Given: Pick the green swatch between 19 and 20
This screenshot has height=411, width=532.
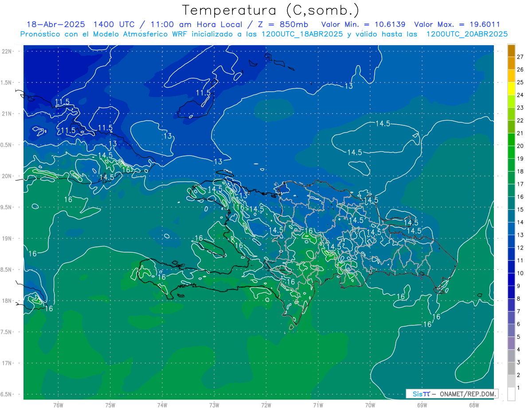Looking at the screenshot, I should point(511,153).
